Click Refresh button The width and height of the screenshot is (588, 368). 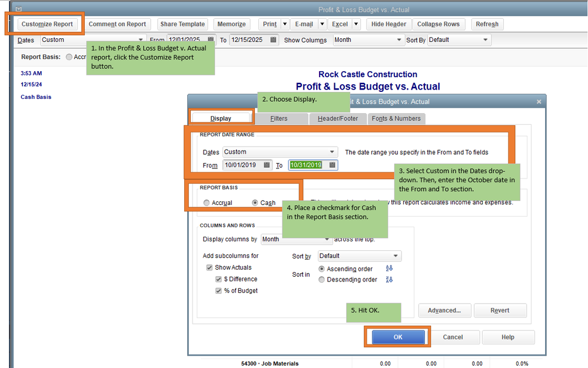click(487, 24)
